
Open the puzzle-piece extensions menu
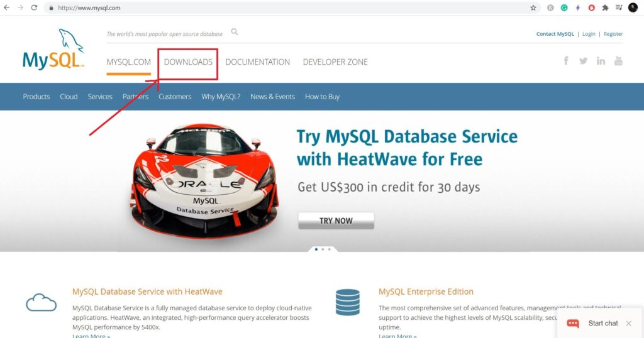tap(605, 8)
